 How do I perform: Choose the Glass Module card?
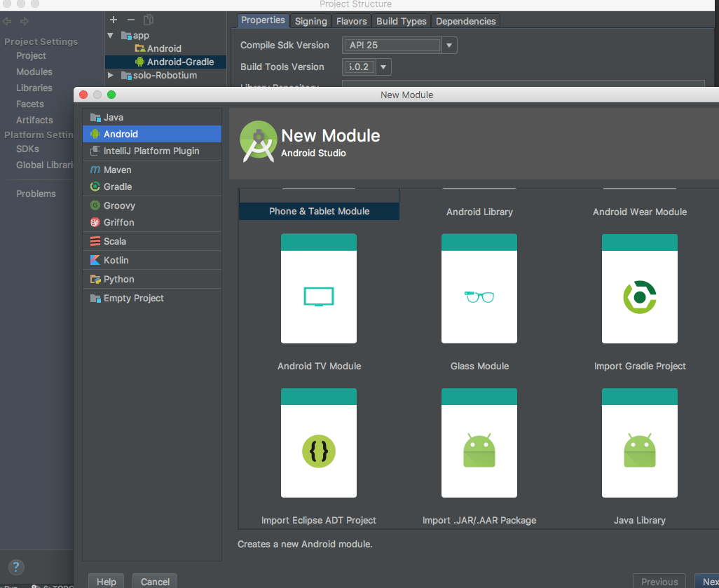(479, 289)
